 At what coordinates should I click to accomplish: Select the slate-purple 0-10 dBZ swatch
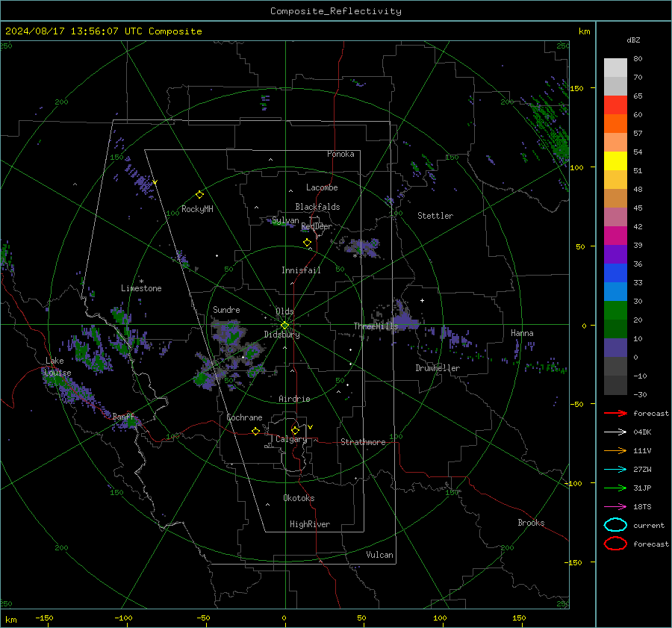click(x=615, y=348)
